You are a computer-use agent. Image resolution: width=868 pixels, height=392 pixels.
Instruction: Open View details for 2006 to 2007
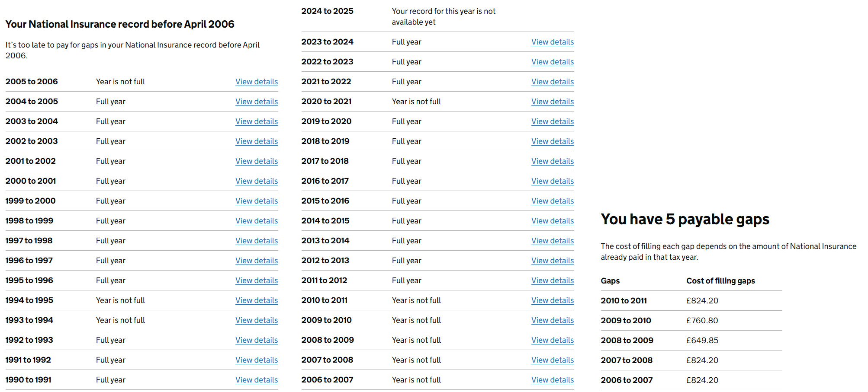pos(552,380)
